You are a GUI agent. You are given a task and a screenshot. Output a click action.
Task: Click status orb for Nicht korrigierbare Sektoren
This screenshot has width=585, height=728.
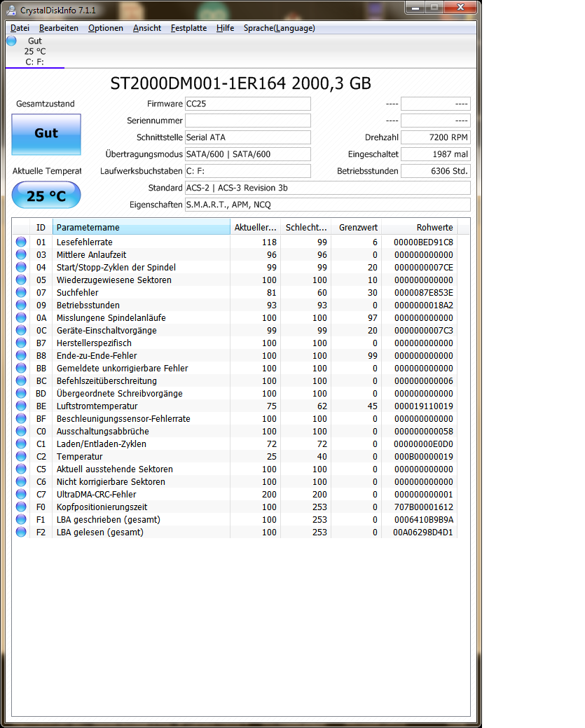21,481
